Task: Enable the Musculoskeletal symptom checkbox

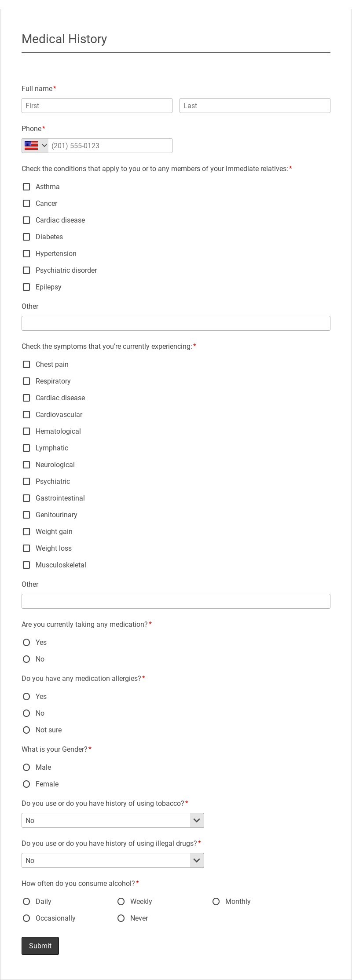Action: pos(26,565)
